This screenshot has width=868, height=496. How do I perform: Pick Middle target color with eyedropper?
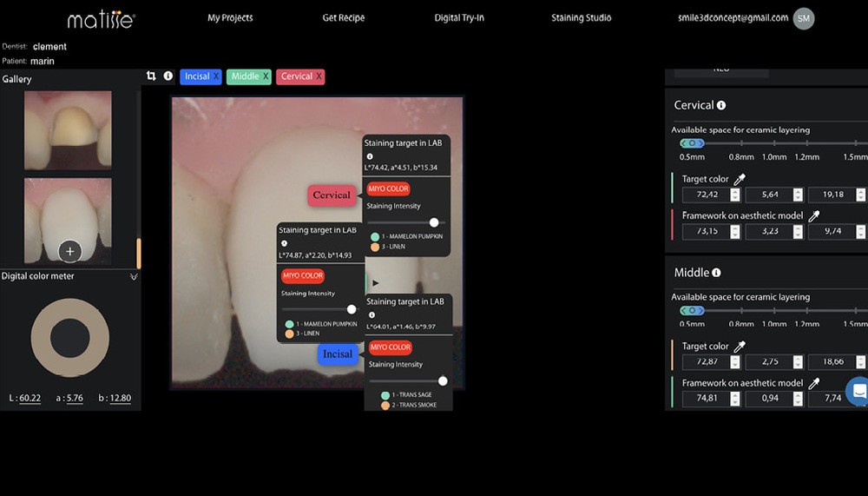740,347
